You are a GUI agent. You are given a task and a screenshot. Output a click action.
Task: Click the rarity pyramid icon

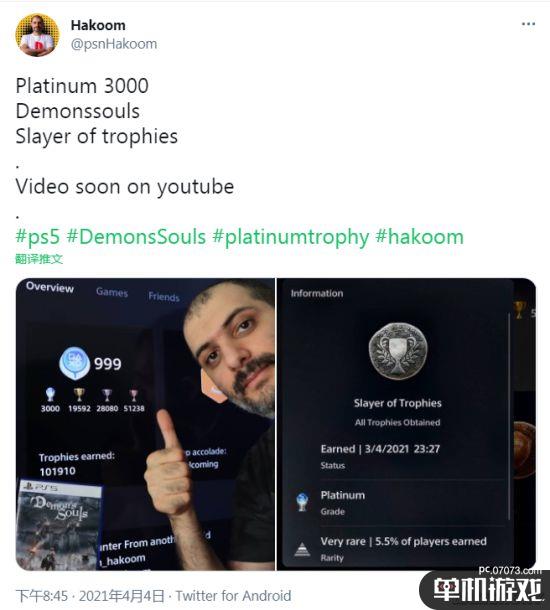pyautogui.click(x=302, y=549)
